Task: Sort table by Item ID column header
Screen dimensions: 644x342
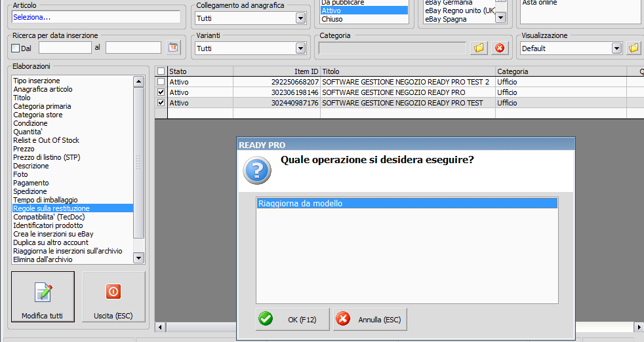Action: pyautogui.click(x=277, y=71)
